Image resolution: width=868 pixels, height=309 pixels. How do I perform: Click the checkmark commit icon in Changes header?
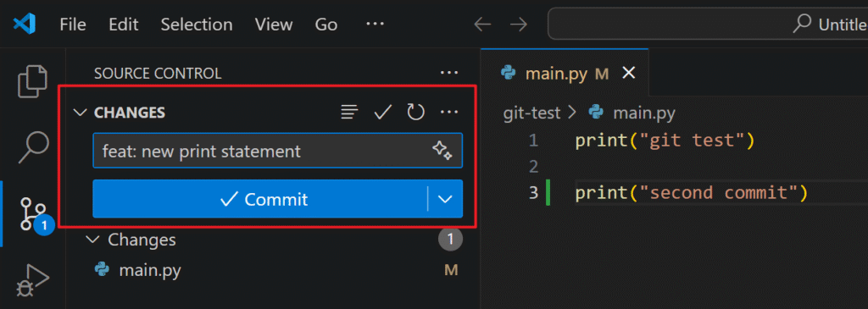click(x=382, y=113)
